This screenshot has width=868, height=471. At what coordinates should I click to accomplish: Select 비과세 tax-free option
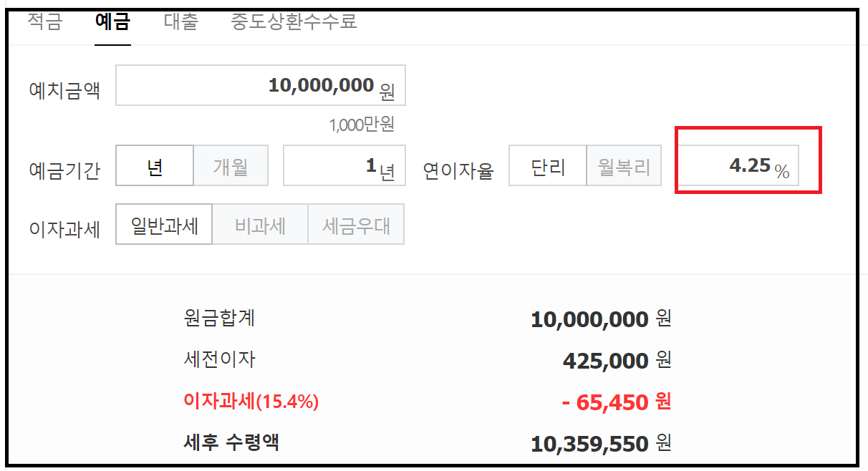259,224
